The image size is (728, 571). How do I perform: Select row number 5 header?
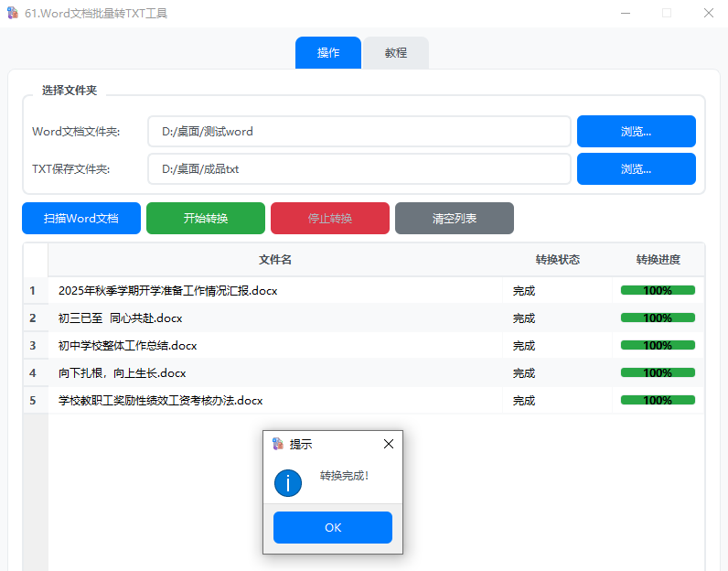pyautogui.click(x=34, y=401)
